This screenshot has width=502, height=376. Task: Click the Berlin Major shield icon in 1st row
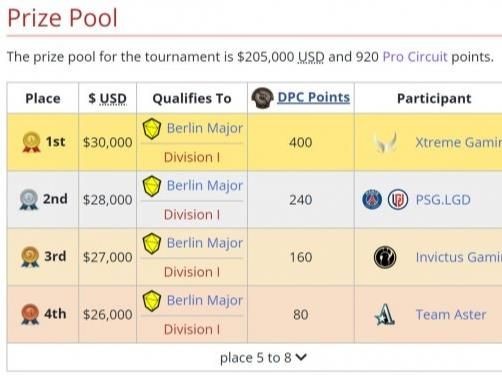point(152,129)
